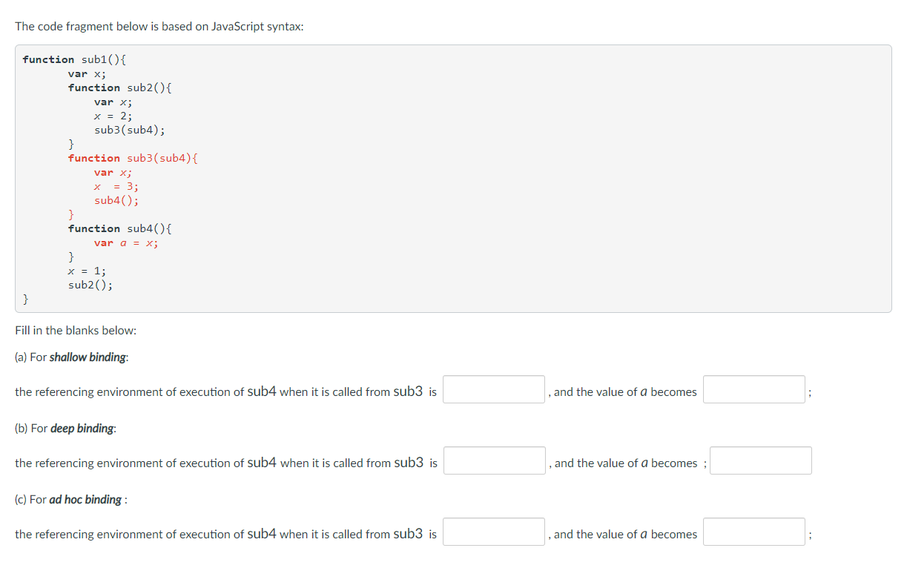Click the shallow binding value of a blank
Screen dimensions: 907x588
click(x=753, y=389)
